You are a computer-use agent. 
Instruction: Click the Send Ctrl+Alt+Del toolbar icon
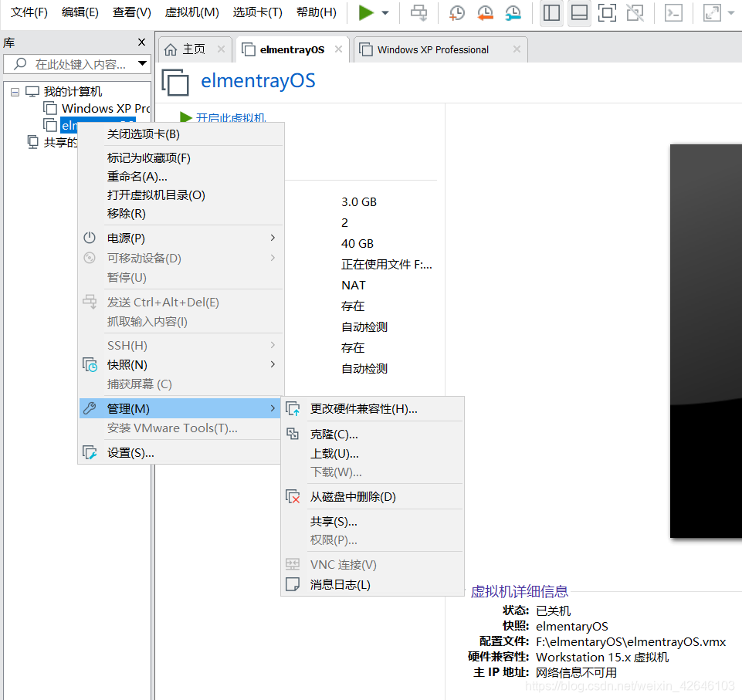[418, 13]
